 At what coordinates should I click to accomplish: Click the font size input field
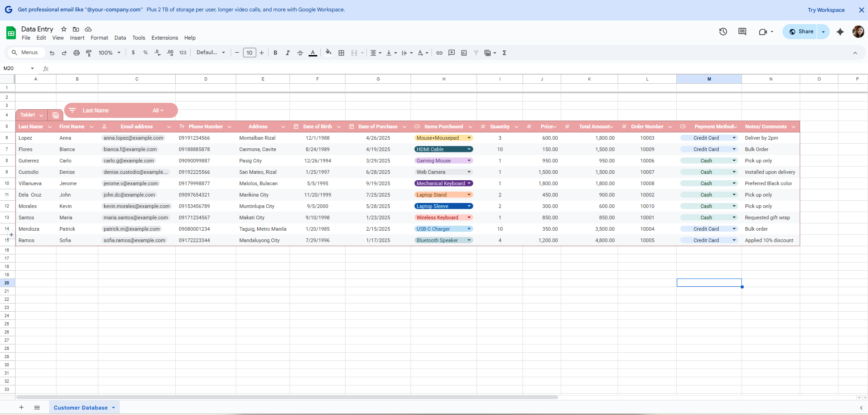pyautogui.click(x=249, y=53)
